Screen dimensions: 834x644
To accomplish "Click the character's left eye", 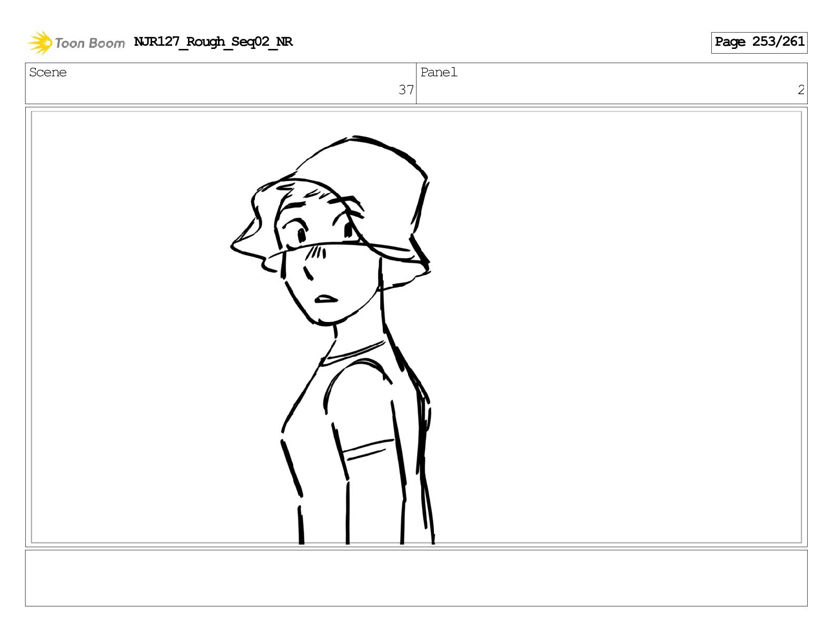I will [x=348, y=229].
